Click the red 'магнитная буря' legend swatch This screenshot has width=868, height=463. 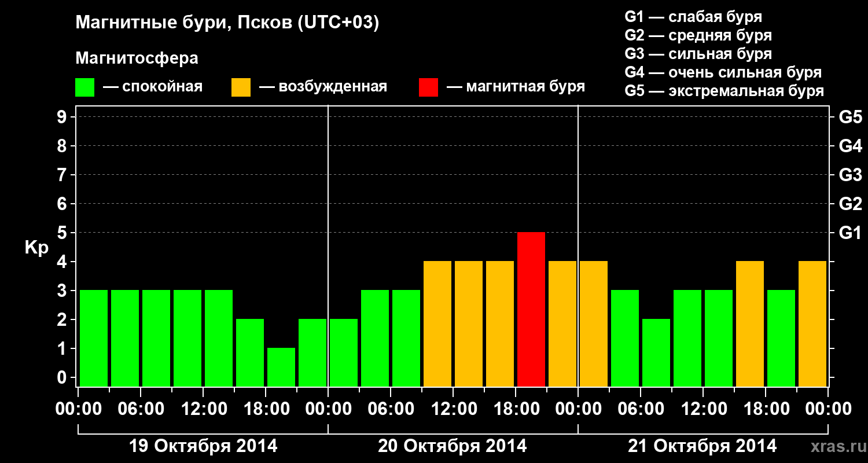coord(428,87)
